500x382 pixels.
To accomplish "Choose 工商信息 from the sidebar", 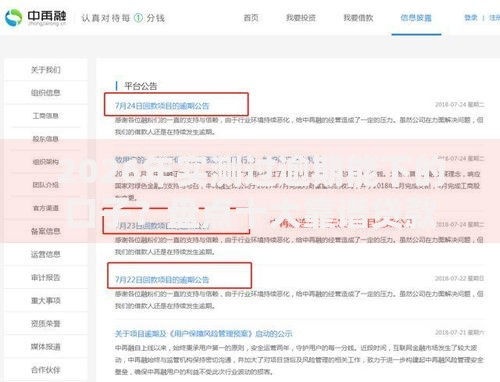I will (46, 116).
